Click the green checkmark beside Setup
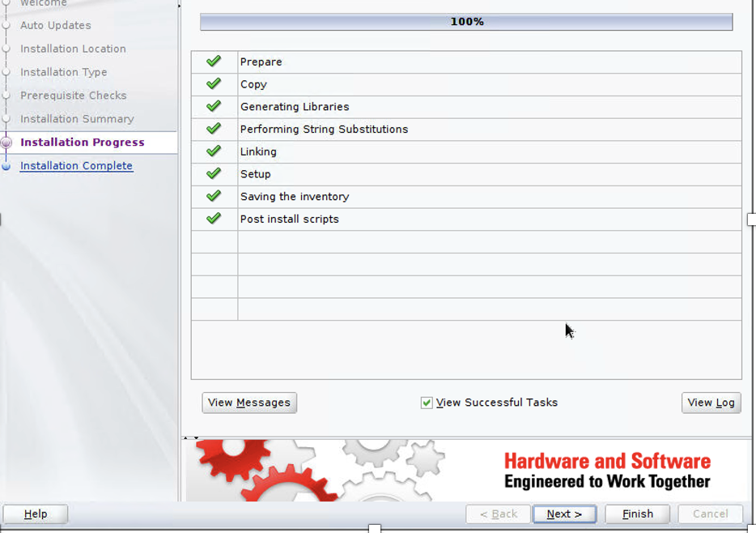The image size is (756, 533). 214,173
